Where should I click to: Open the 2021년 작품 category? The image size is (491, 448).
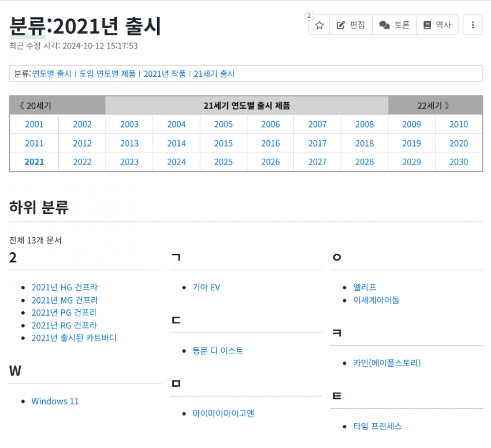tap(163, 74)
